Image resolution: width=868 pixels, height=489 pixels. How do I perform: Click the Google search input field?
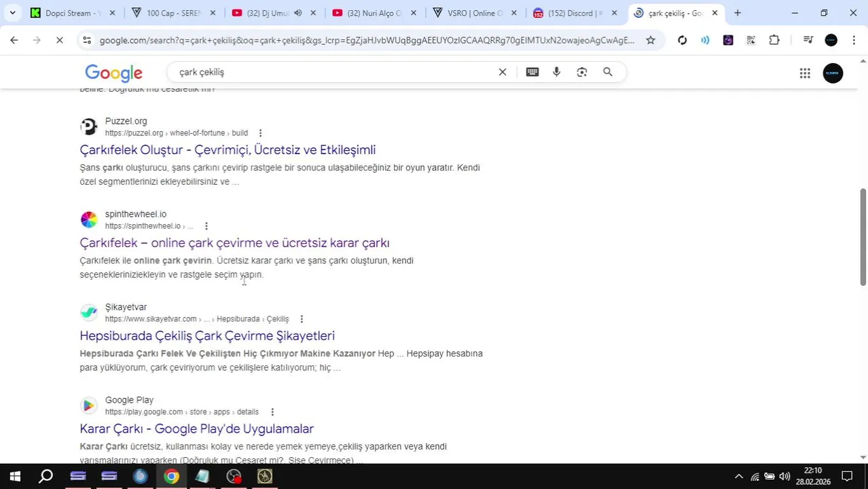(333, 72)
